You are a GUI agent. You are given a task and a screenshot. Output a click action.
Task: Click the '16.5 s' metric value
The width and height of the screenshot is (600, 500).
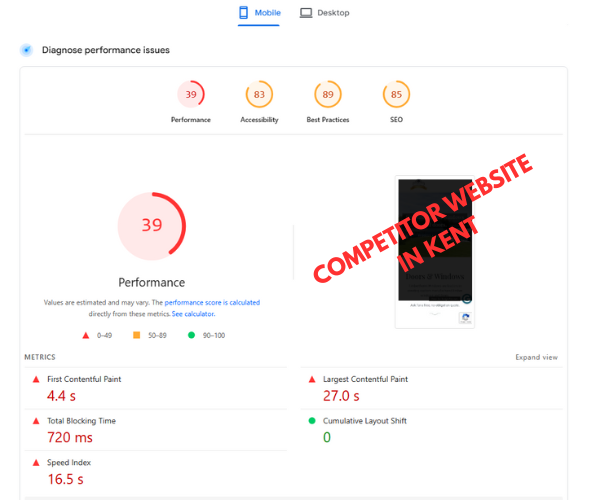point(65,479)
